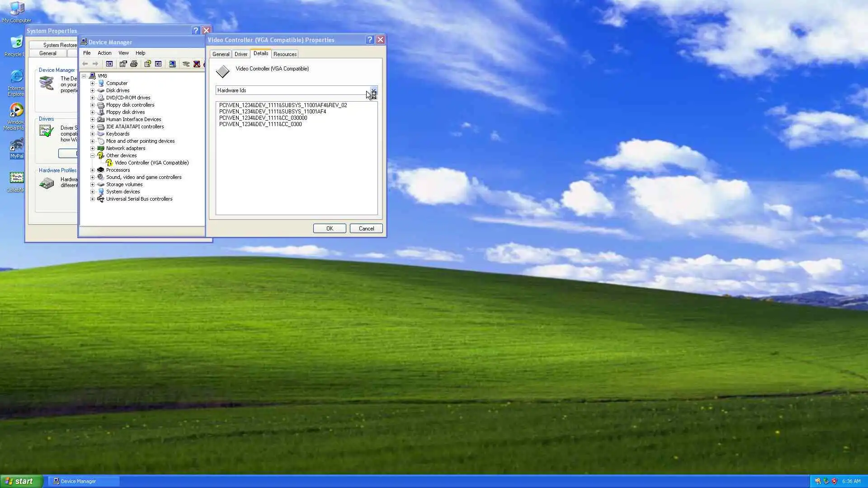Collapse the Other devices tree node
The image size is (868, 488).
coord(92,155)
